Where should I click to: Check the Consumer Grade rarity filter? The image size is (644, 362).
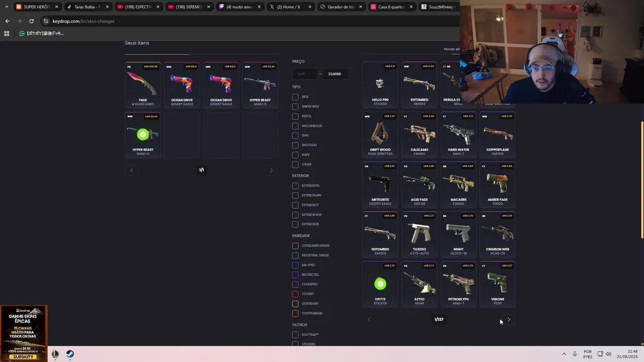pyautogui.click(x=295, y=246)
